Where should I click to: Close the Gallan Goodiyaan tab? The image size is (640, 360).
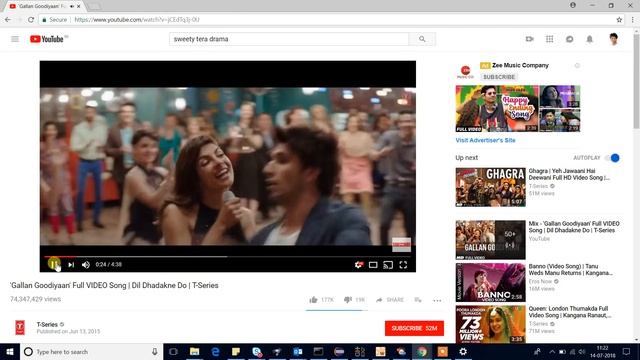(x=78, y=6)
